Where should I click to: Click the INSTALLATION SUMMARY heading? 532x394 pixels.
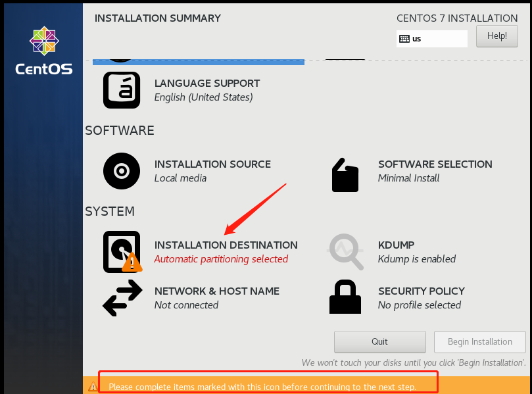tap(158, 18)
